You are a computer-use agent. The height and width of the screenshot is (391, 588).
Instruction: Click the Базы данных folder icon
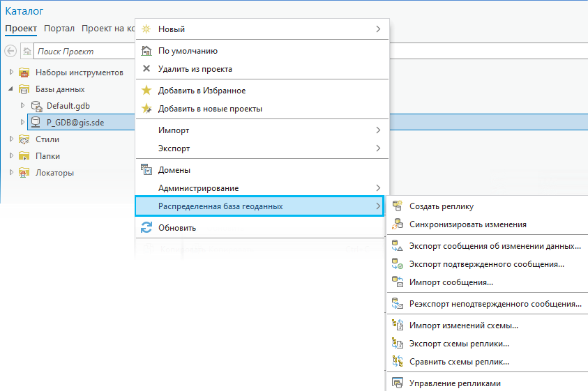pyautogui.click(x=24, y=89)
